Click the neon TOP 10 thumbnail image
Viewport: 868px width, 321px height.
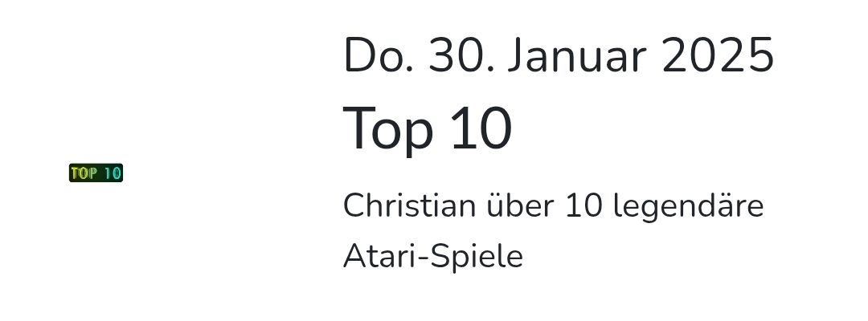[x=96, y=173]
